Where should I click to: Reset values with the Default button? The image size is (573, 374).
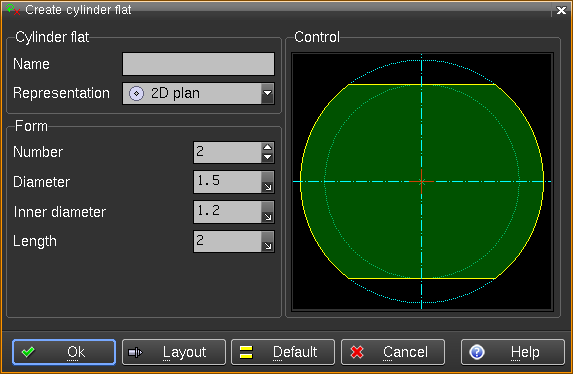pyautogui.click(x=283, y=352)
